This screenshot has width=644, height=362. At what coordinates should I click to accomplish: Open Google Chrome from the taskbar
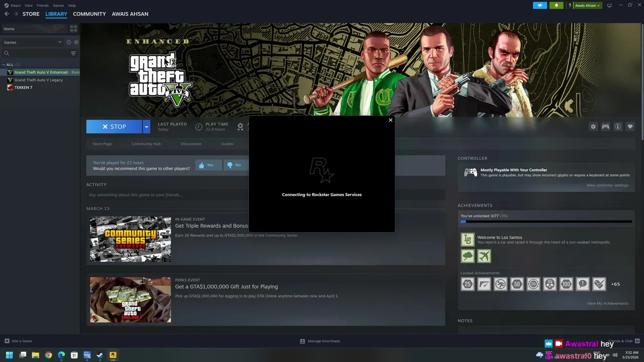pyautogui.click(x=48, y=355)
